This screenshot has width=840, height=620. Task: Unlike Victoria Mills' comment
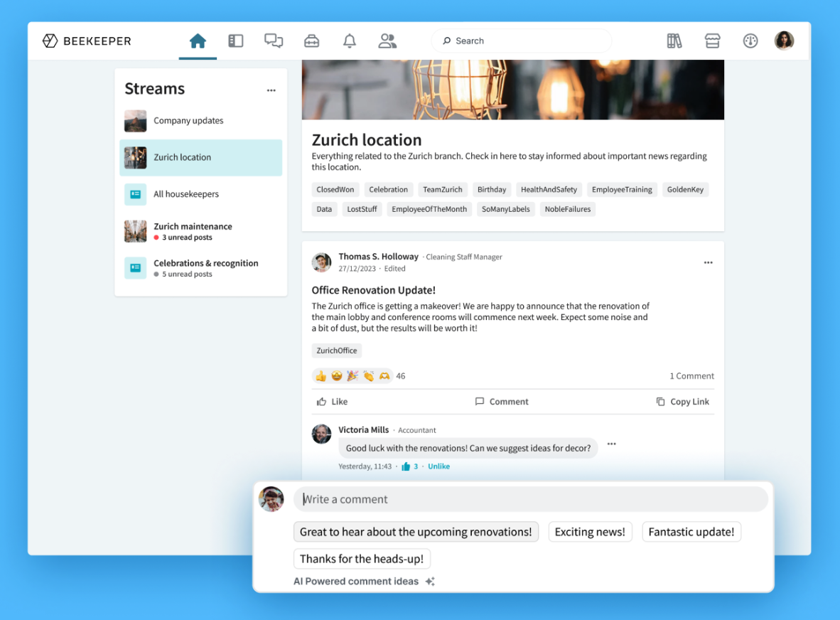coord(438,466)
